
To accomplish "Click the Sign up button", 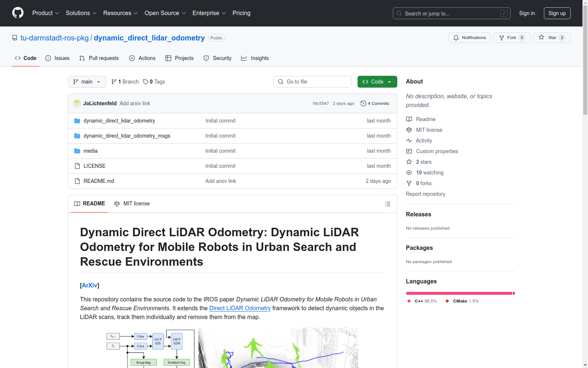I will click(557, 13).
